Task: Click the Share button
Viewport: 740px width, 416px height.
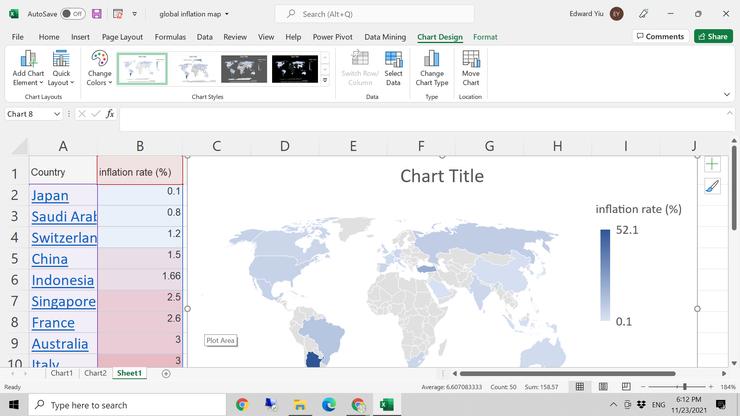Action: click(x=713, y=37)
